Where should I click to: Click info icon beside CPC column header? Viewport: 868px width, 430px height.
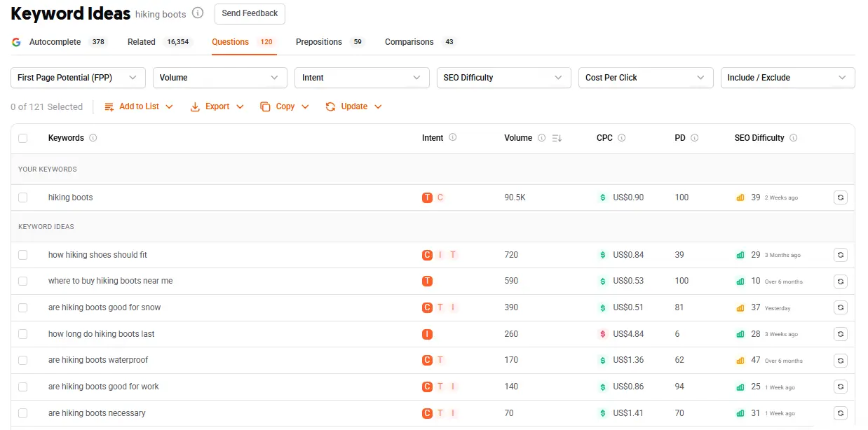click(621, 138)
